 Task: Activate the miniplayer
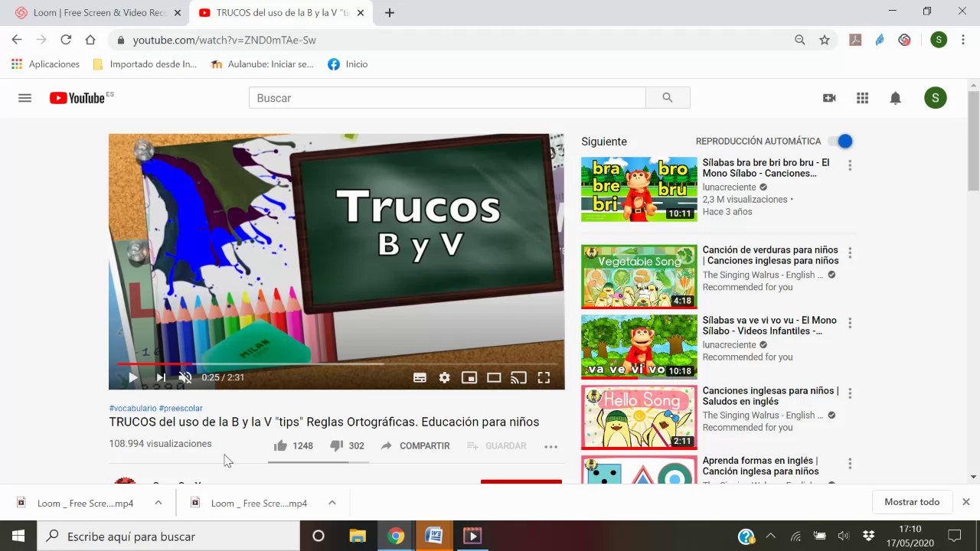469,377
